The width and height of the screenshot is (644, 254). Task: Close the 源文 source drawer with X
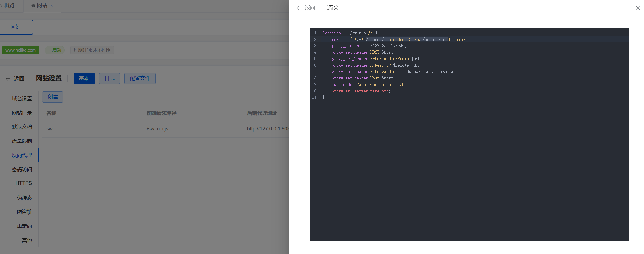point(637,8)
